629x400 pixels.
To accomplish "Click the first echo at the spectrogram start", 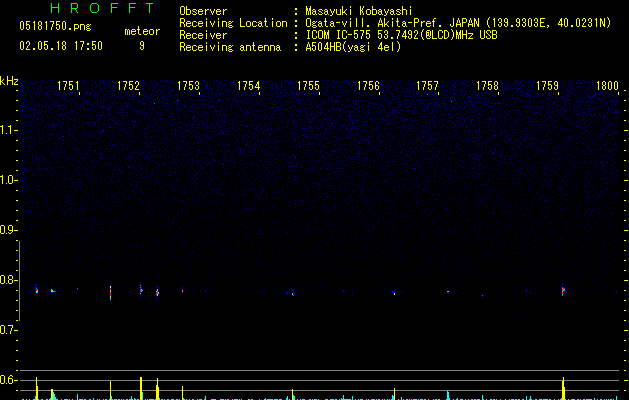I will click(x=37, y=289).
